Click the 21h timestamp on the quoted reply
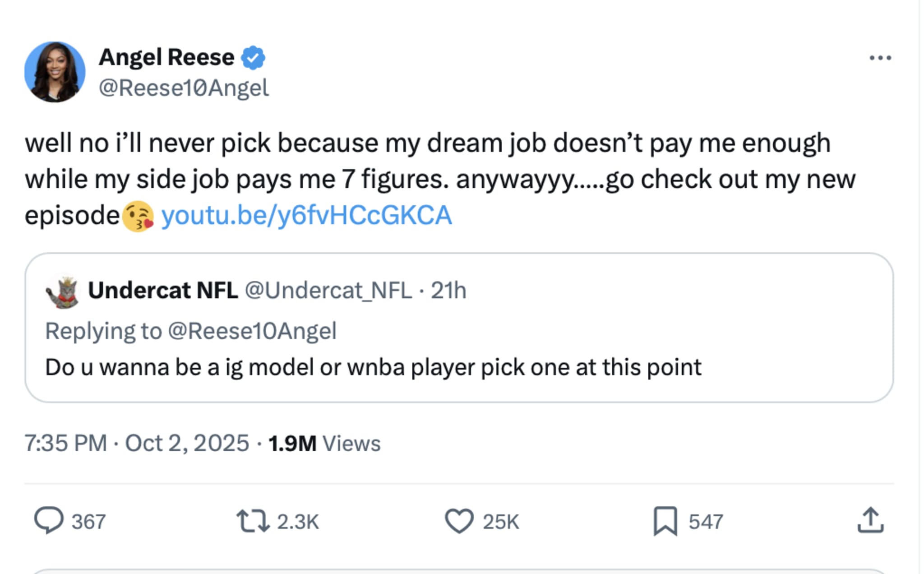Viewport: 924px width, 574px height. [x=450, y=291]
